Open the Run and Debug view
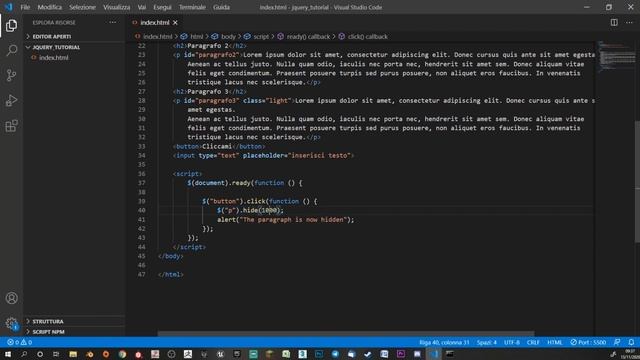 [x=11, y=100]
